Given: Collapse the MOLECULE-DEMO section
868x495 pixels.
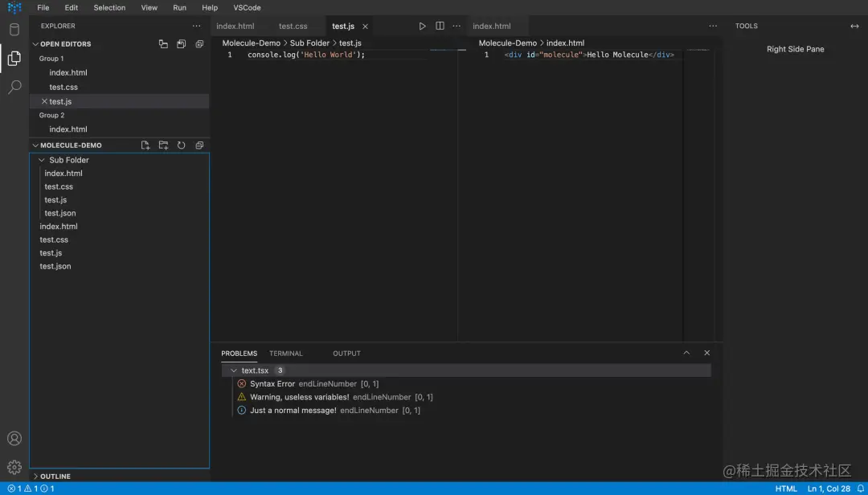Looking at the screenshot, I should pos(35,145).
